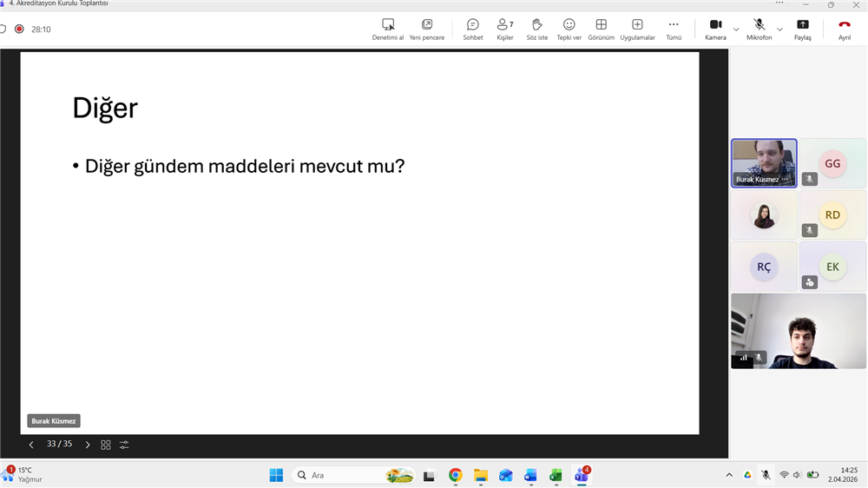Click Denetimi al to take control
Viewport: 868px width, 488px height.
pos(388,29)
